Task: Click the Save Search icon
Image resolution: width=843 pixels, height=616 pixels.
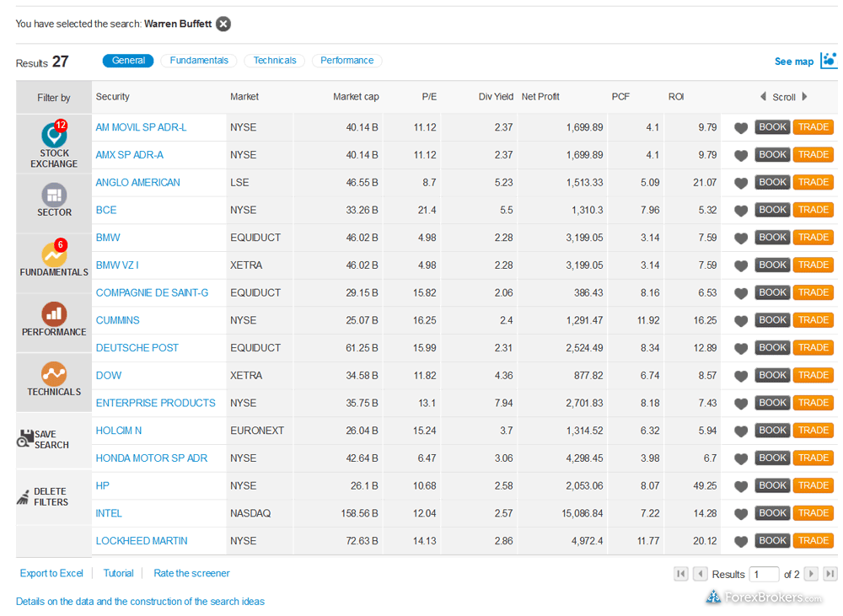Action: [x=25, y=439]
